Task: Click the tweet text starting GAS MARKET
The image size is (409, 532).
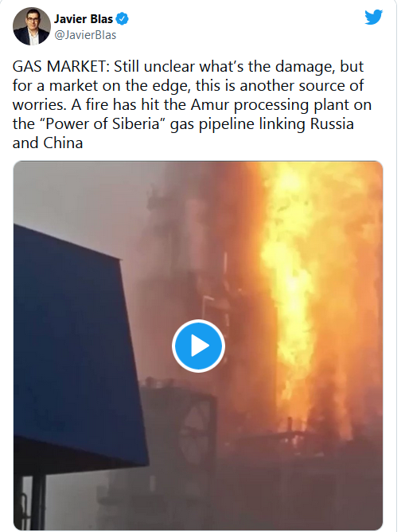Action: [x=192, y=104]
